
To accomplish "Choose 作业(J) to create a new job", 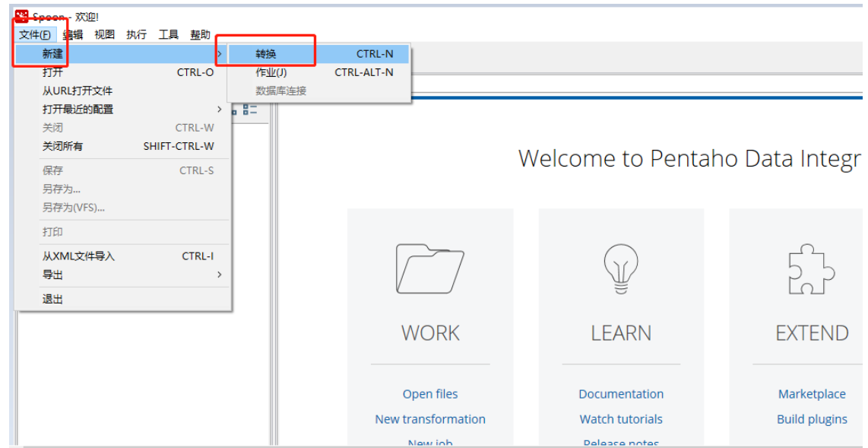I will [x=319, y=72].
